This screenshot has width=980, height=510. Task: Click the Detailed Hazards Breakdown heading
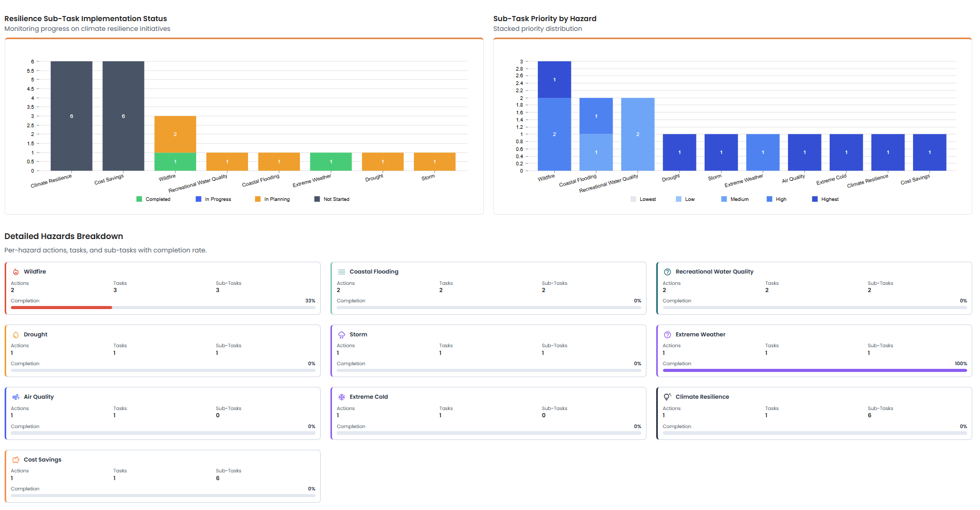tap(64, 236)
